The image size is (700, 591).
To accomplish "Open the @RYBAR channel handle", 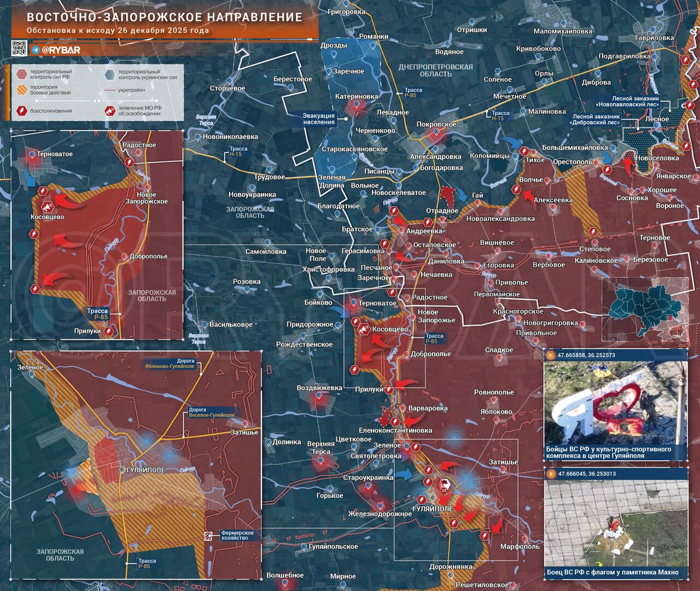I will coord(61,50).
